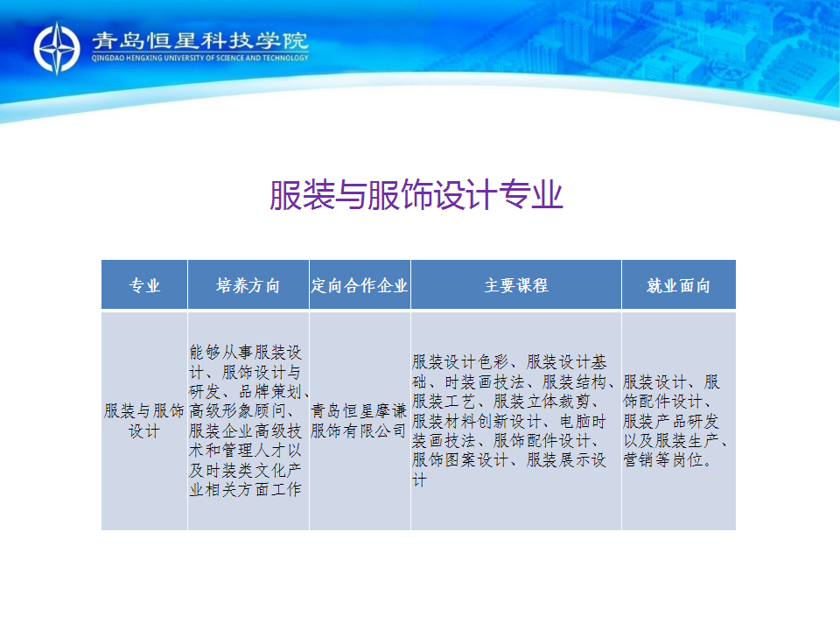The height and width of the screenshot is (630, 840).
Task: Click the 业相关方面工作 text line
Action: point(245,489)
